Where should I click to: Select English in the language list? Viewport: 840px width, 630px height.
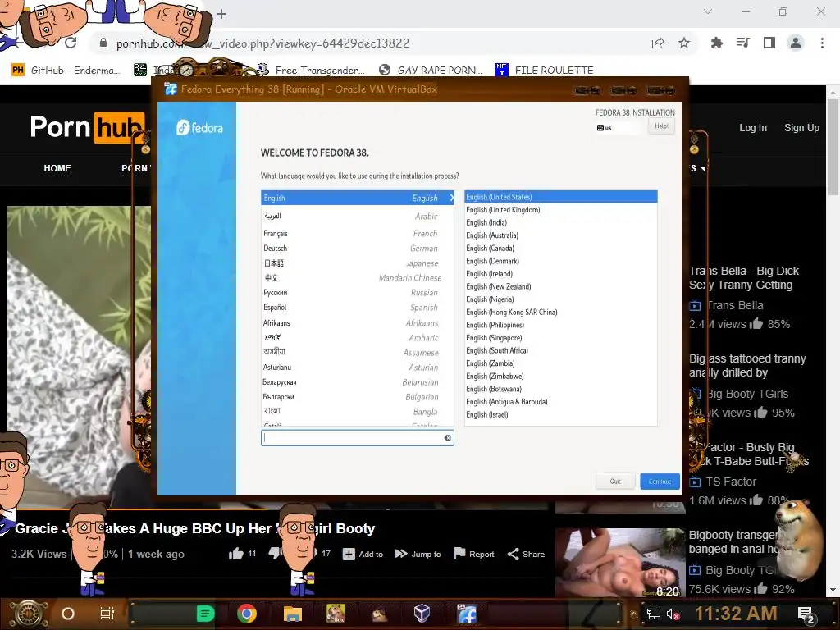pyautogui.click(x=358, y=198)
